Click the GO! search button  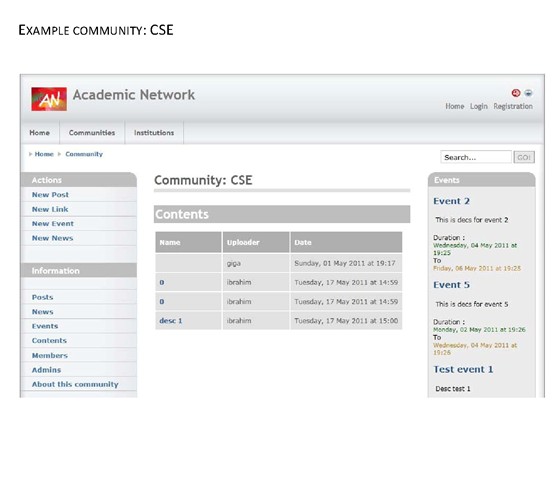tap(524, 157)
